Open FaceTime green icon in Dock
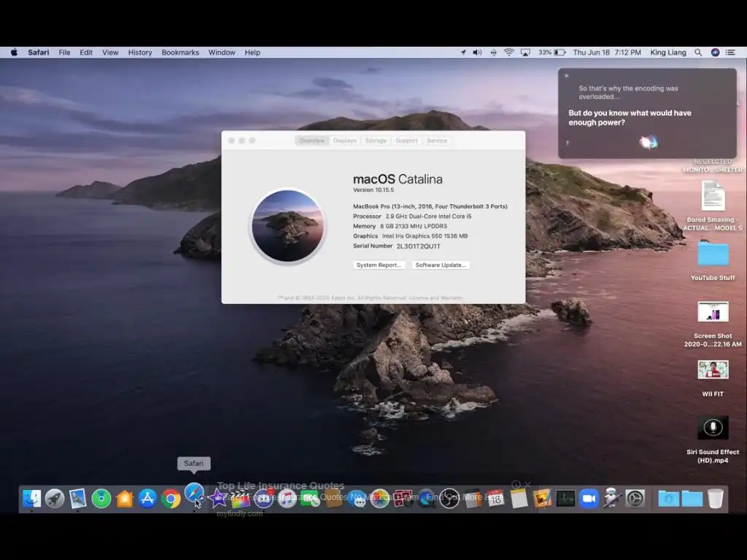 pos(310,498)
